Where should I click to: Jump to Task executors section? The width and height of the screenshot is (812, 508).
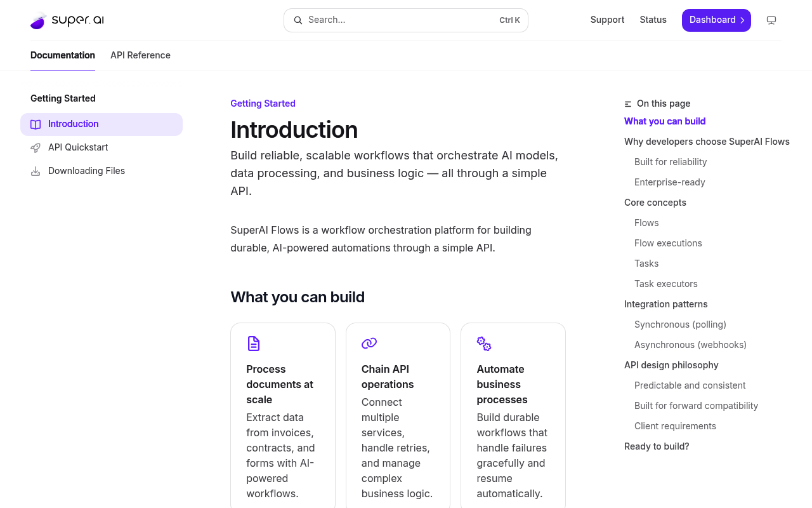[666, 284]
